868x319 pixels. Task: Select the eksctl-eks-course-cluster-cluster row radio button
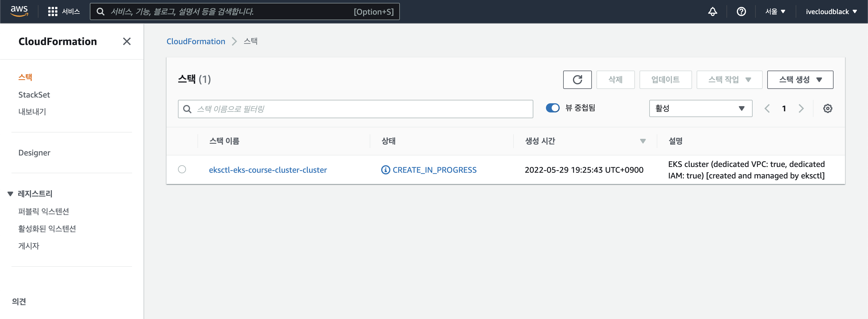182,170
